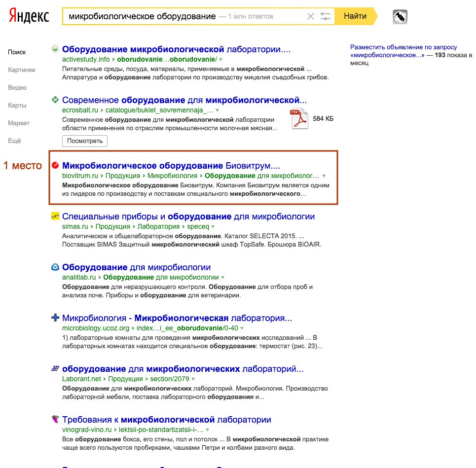Open 'Специальные приборы и оборудование для микробиологии' result

[188, 216]
